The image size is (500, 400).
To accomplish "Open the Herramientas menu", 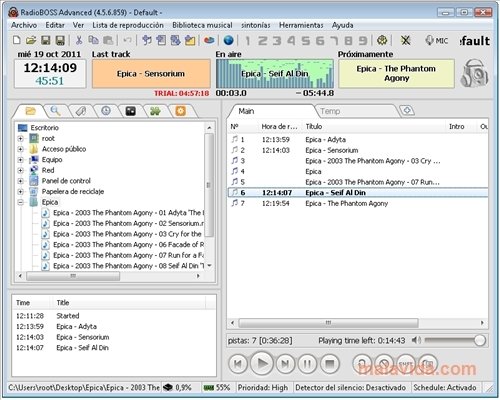I will tap(301, 25).
